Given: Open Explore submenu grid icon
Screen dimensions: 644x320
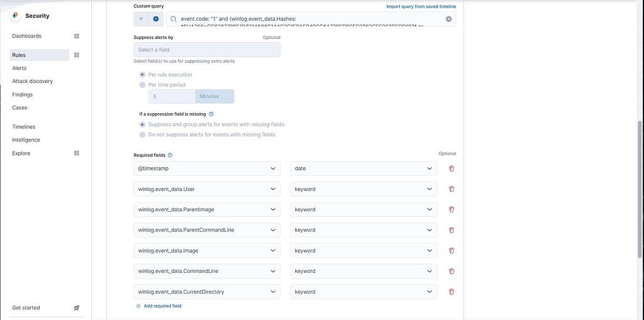Looking at the screenshot, I should click(x=76, y=153).
